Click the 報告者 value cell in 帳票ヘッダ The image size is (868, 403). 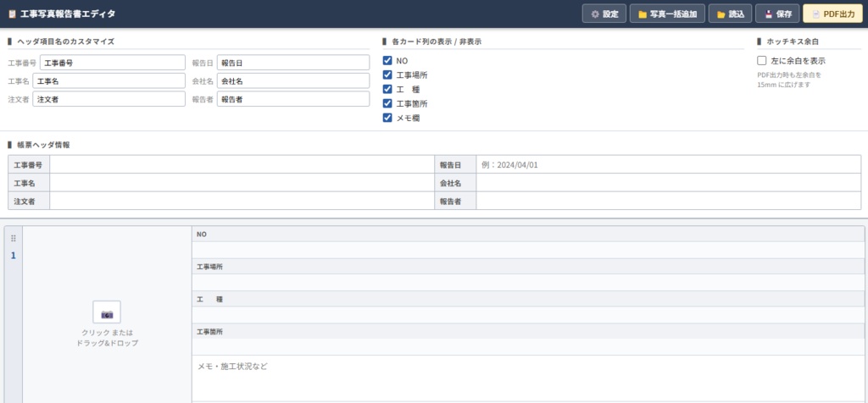(669, 201)
